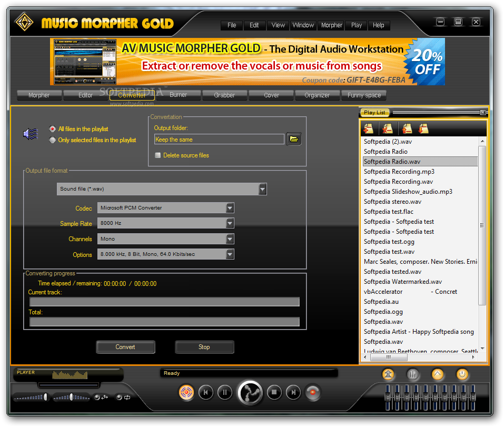504x427 pixels.
Task: Move playlist item down icon
Action: pos(423,129)
